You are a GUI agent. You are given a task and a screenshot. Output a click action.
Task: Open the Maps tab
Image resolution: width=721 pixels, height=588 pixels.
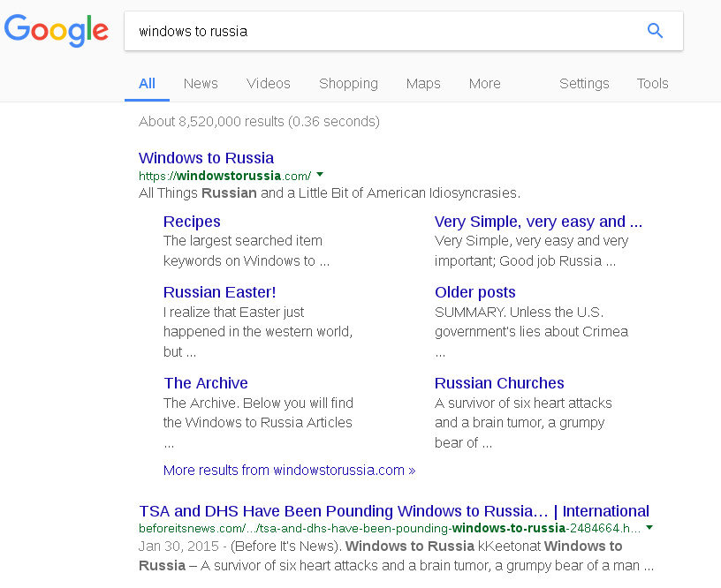(423, 84)
